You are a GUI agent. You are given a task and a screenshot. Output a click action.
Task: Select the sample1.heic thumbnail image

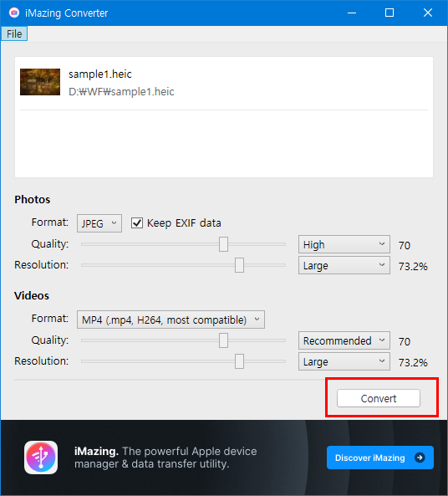tap(40, 82)
